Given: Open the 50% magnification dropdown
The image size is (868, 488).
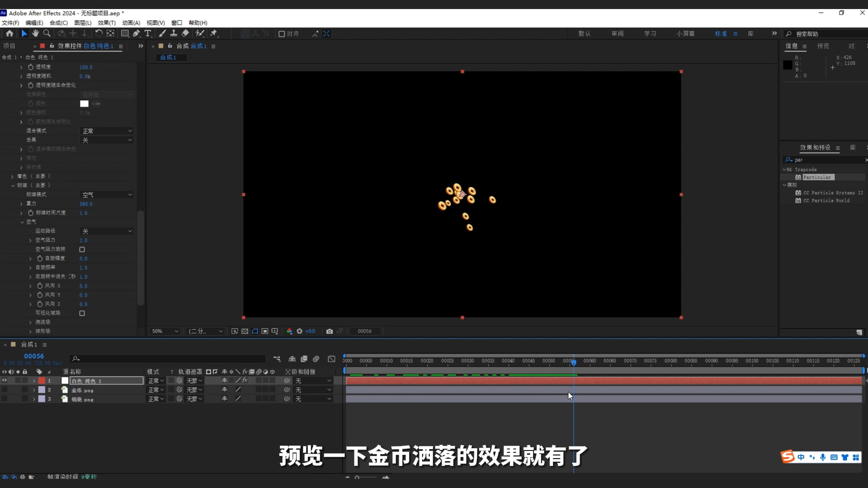Looking at the screenshot, I should 164,331.
